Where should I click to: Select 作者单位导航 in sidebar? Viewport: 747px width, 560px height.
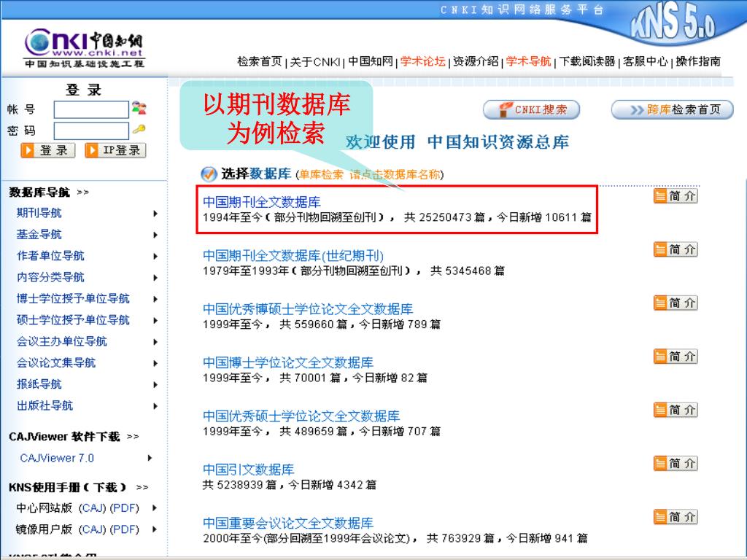(50, 256)
